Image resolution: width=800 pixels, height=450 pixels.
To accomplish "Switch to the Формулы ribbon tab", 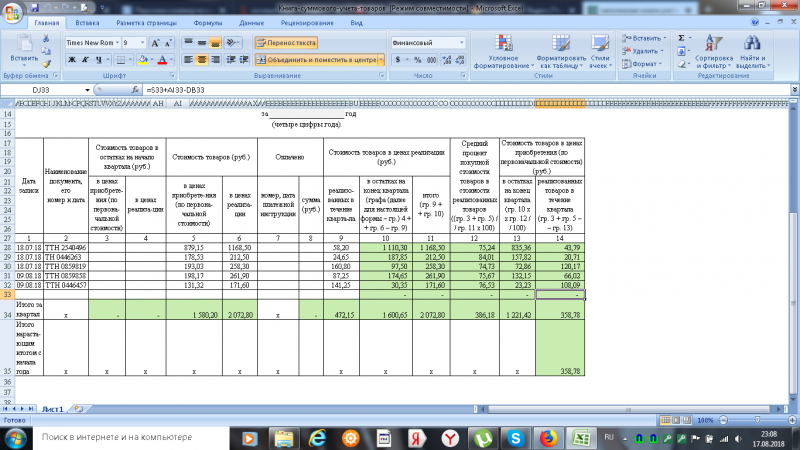I will 207,21.
